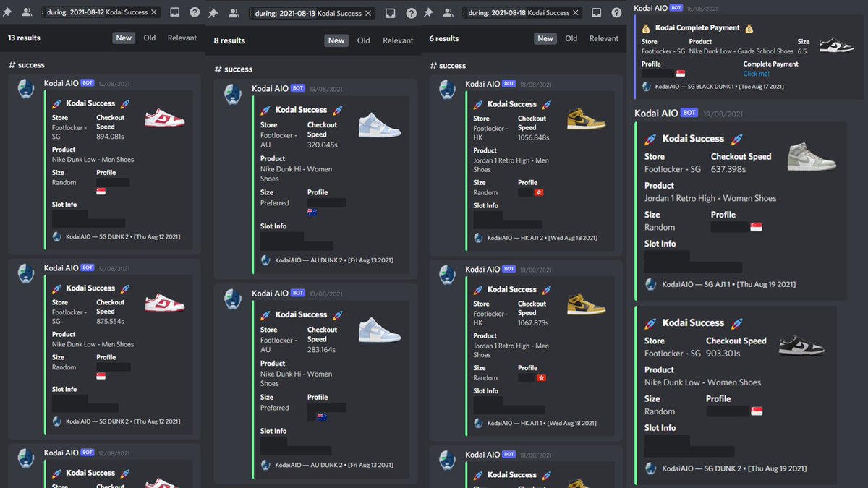
Task: Show member list icon in the 2021-08-18 panel
Action: point(449,12)
